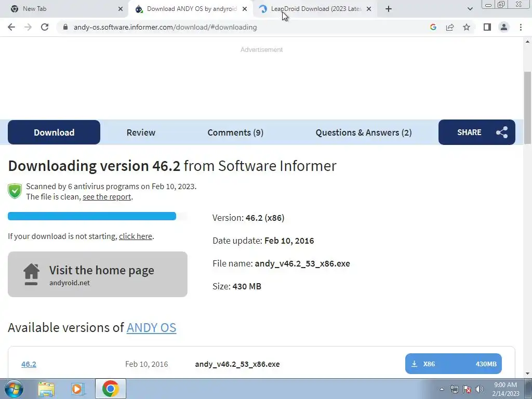Open Questions & Answers (2)
Screen dimensions: 532x399
coord(363,132)
